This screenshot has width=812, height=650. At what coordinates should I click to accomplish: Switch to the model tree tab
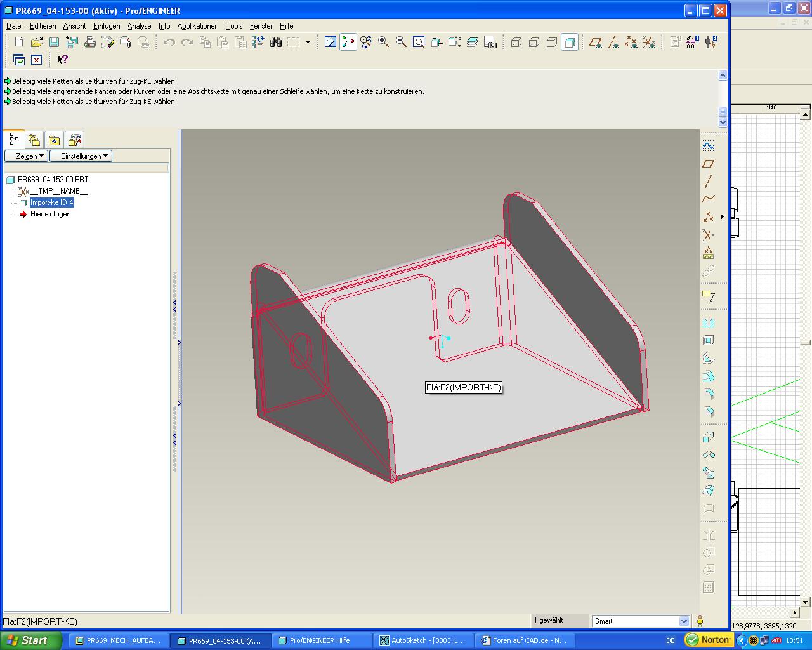point(14,139)
